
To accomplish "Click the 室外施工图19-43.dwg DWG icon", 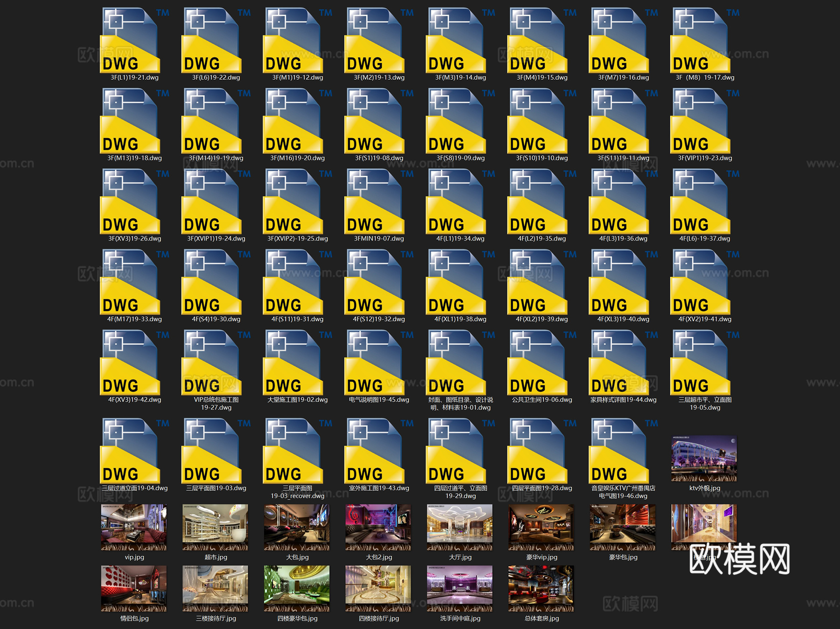I will pos(374,451).
